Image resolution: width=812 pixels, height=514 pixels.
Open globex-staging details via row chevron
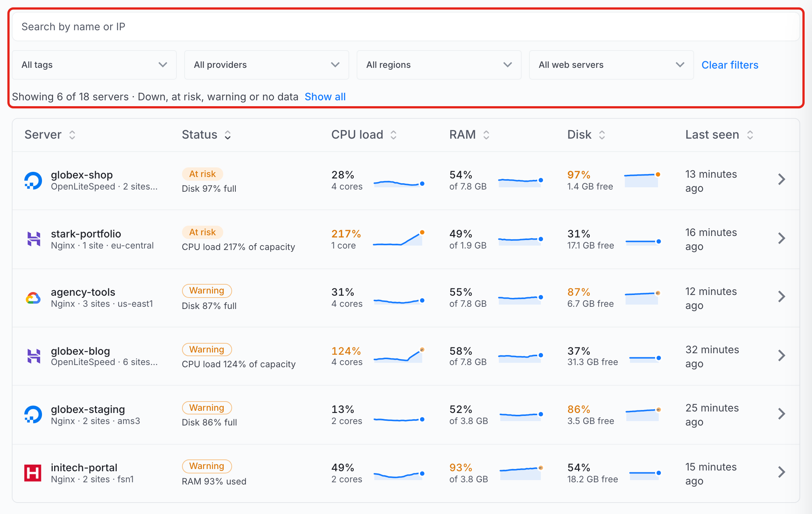[781, 414]
